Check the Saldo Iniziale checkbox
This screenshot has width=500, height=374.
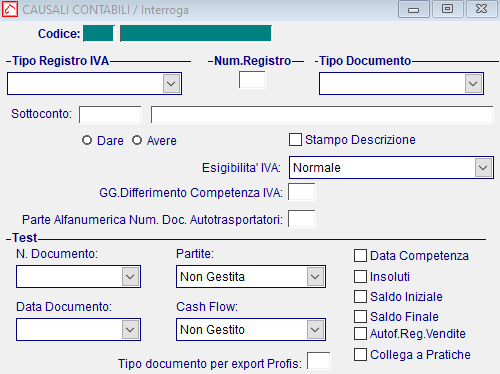(x=360, y=296)
